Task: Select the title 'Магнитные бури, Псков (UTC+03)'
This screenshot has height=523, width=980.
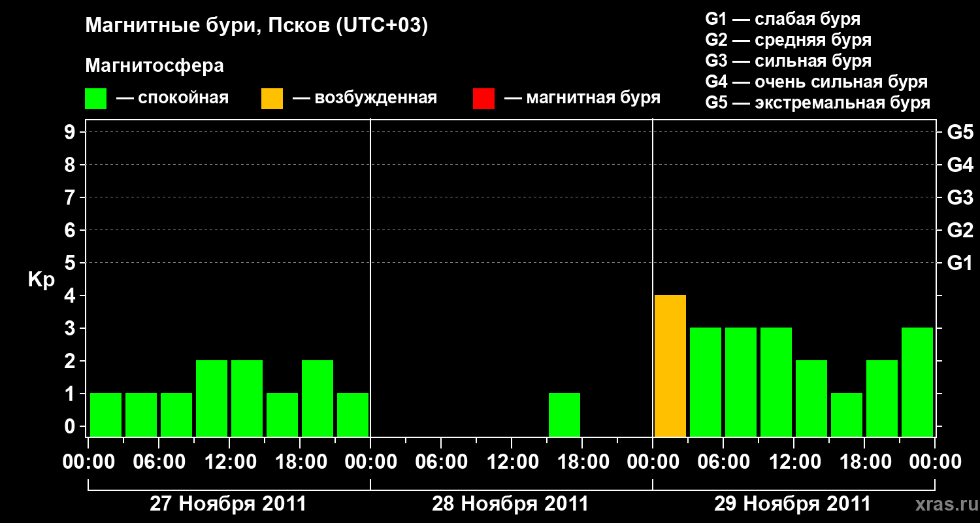Action: coord(256,26)
